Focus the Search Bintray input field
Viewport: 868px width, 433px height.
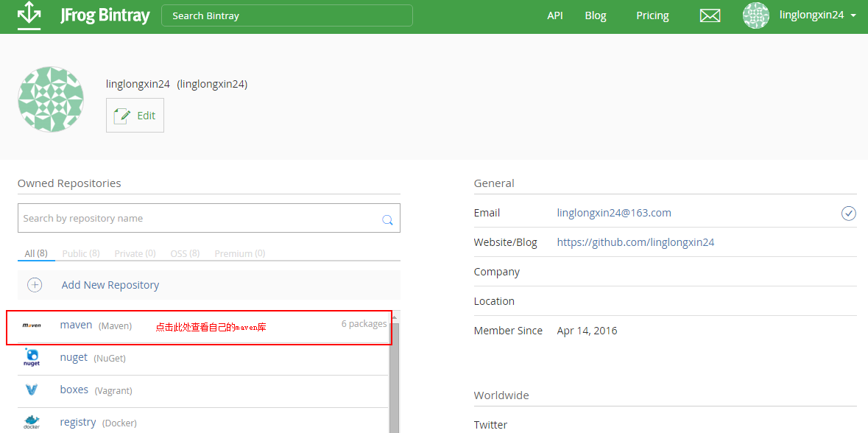[287, 15]
